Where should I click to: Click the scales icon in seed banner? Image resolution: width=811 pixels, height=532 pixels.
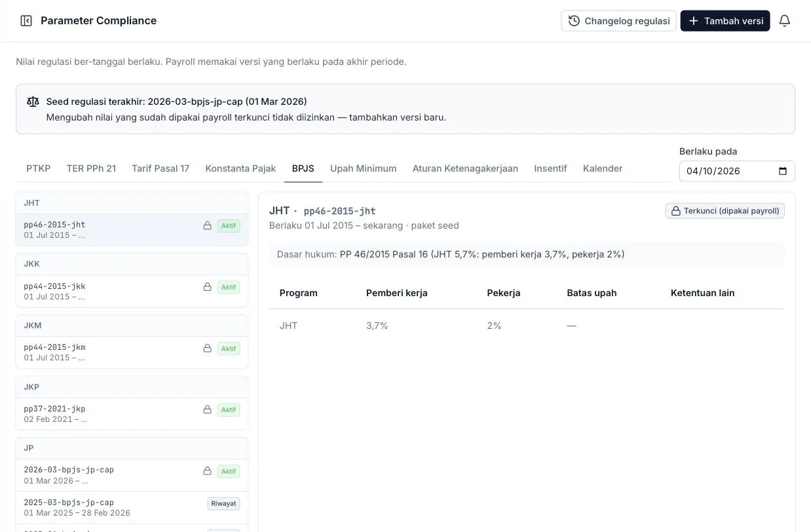click(x=33, y=102)
